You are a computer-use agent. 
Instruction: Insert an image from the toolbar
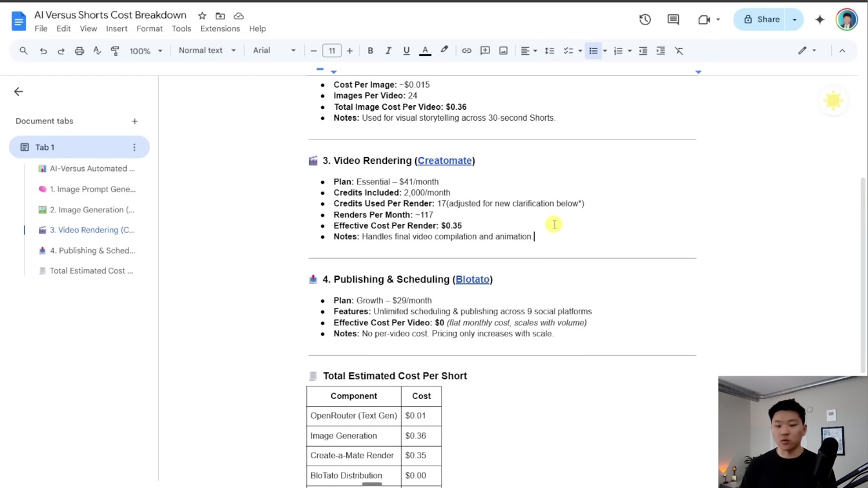[x=503, y=50]
